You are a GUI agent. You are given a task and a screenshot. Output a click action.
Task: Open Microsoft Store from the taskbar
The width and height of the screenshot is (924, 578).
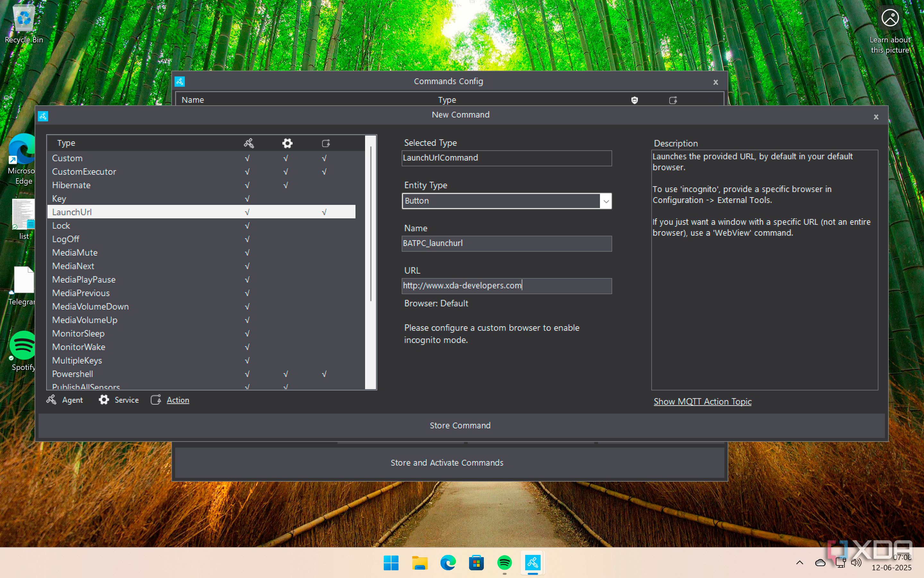[x=476, y=562]
